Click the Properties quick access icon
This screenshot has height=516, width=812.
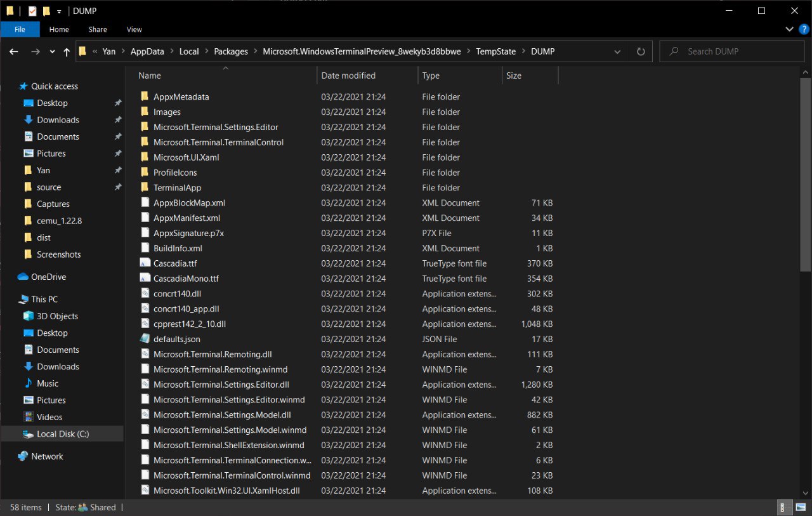[x=32, y=11]
